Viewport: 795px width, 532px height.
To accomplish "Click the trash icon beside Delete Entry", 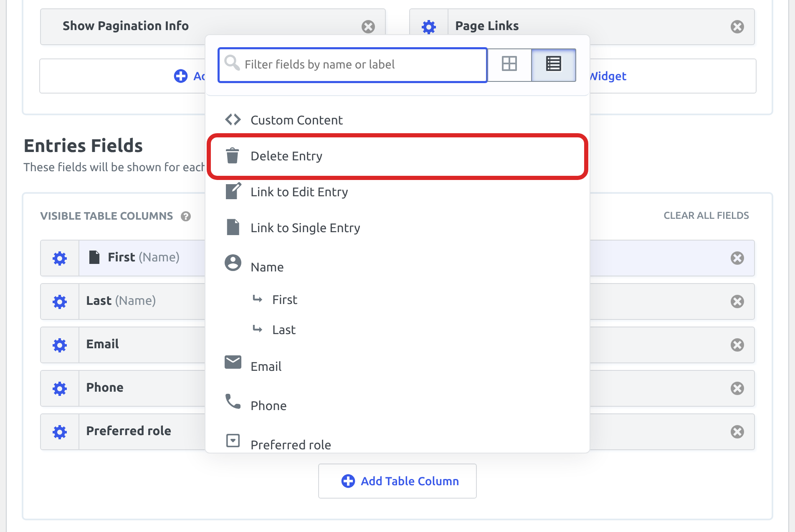I will coord(232,155).
